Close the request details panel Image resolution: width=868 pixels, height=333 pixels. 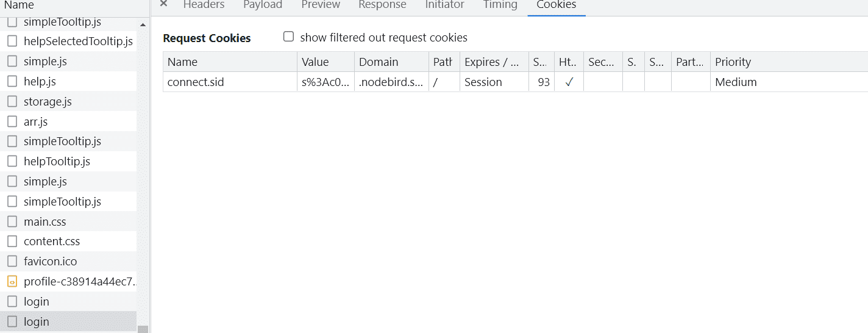(163, 4)
